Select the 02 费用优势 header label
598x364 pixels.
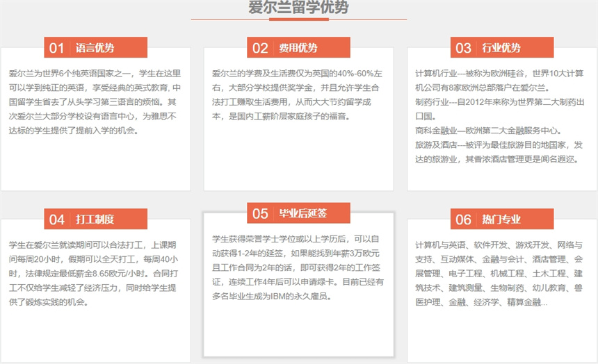pyautogui.click(x=298, y=47)
